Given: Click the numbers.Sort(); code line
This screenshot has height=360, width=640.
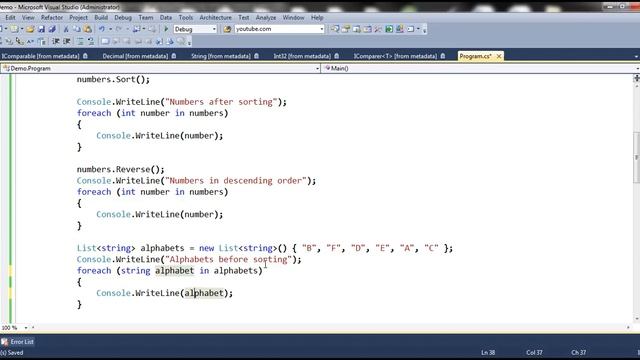Looking at the screenshot, I should (x=113, y=80).
